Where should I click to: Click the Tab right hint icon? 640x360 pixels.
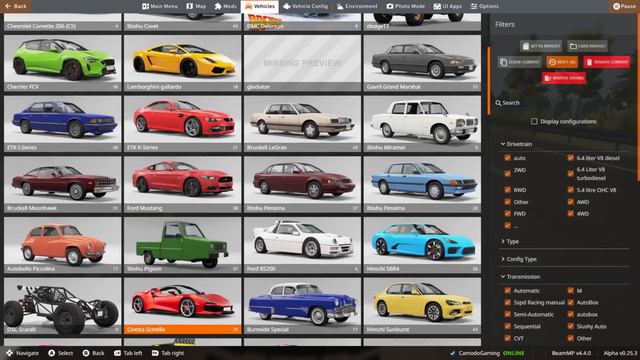[x=155, y=353]
